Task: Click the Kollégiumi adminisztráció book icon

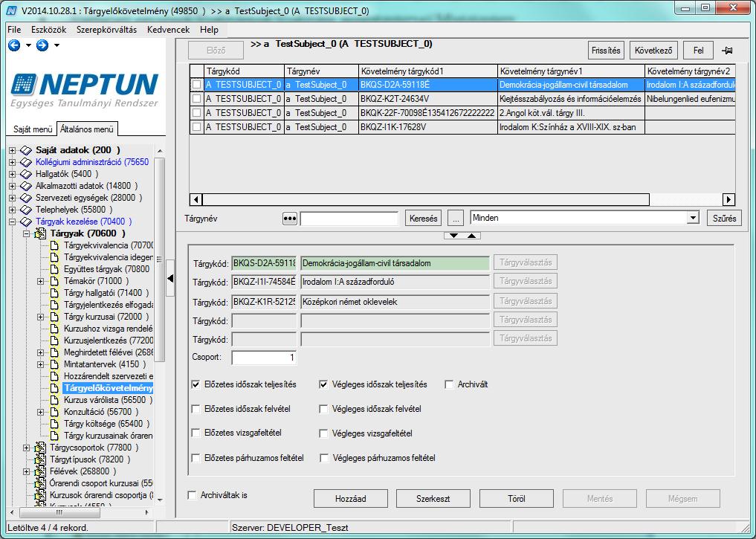Action: point(26,163)
